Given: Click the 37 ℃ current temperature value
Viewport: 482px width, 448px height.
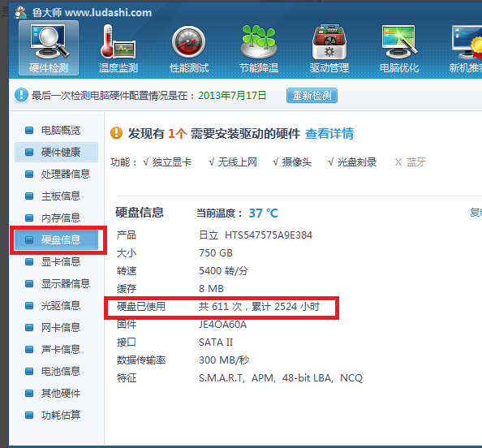Looking at the screenshot, I should tap(264, 213).
